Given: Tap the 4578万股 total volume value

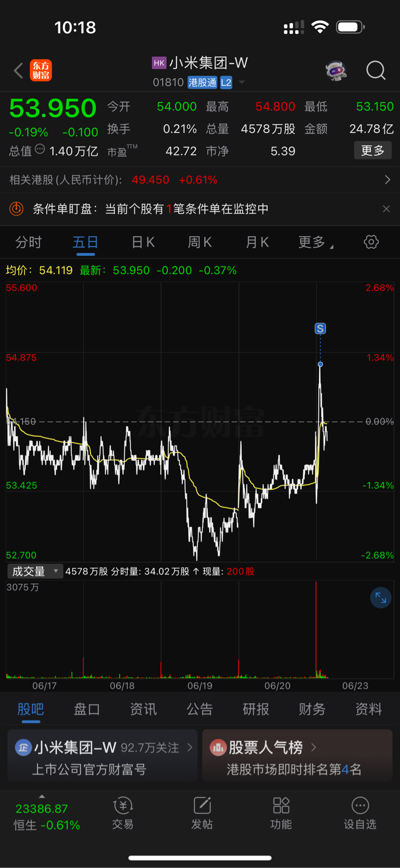Looking at the screenshot, I should [x=268, y=129].
